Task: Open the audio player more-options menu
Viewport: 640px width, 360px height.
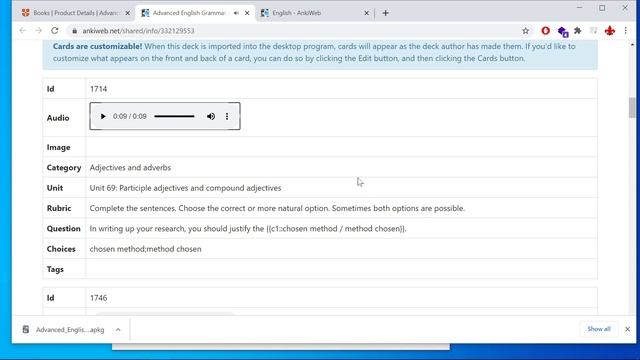Action: coord(227,116)
